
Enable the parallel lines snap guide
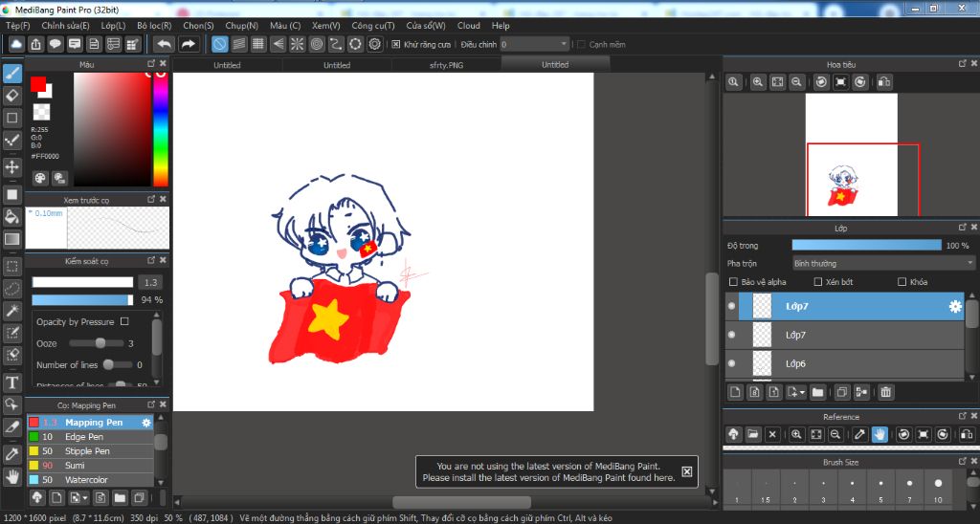(x=238, y=44)
